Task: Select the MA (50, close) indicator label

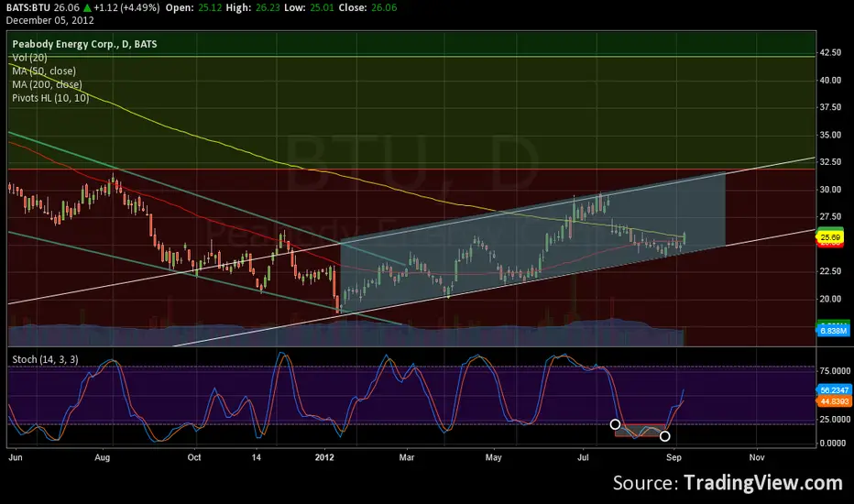Action: [x=44, y=71]
